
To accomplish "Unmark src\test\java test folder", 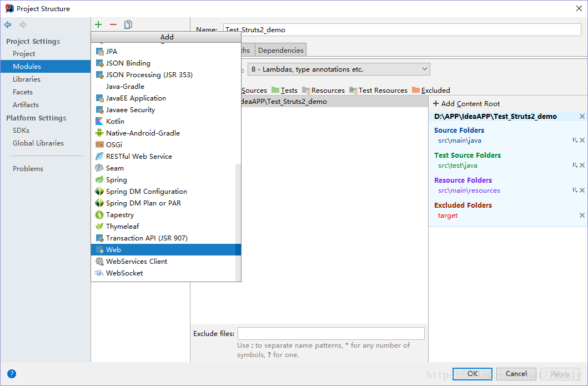I will pos(582,165).
